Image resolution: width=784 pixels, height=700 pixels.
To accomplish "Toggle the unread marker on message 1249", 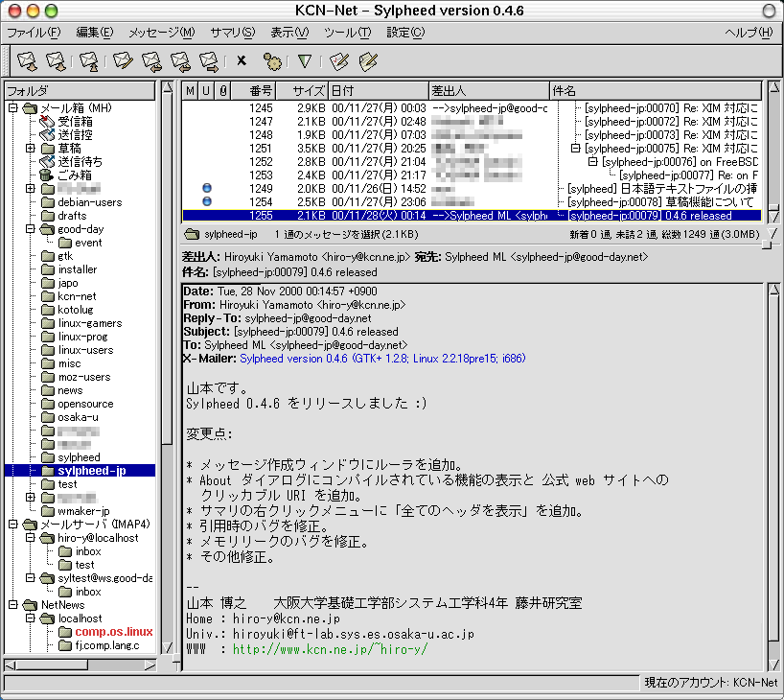I will point(207,189).
